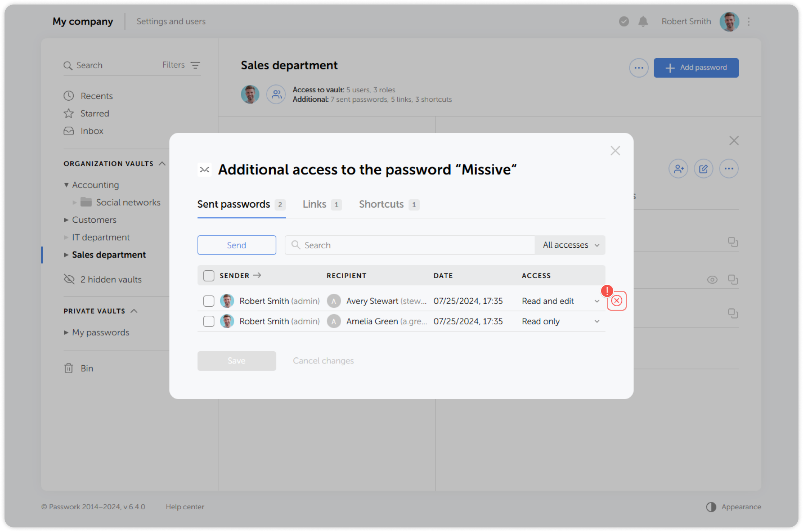This screenshot has height=532, width=803.
Task: Open Inbox in sidebar
Action: pos(91,131)
